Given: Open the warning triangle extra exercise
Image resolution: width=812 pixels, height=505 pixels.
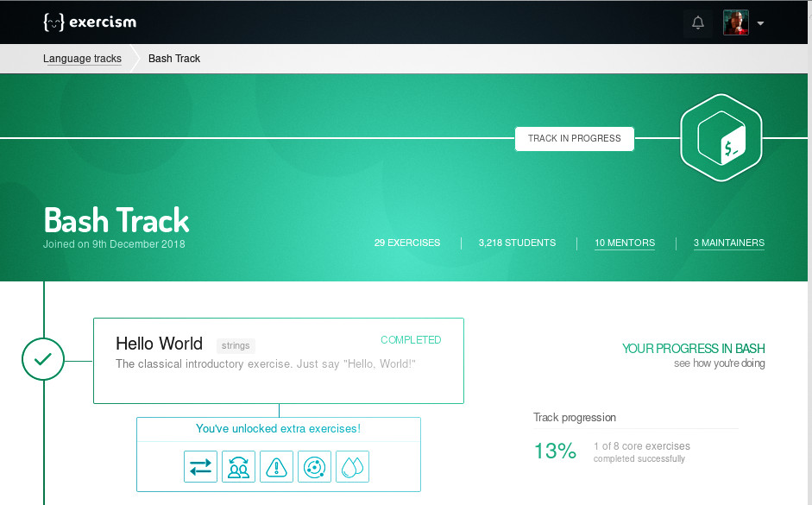Looking at the screenshot, I should click(x=276, y=467).
